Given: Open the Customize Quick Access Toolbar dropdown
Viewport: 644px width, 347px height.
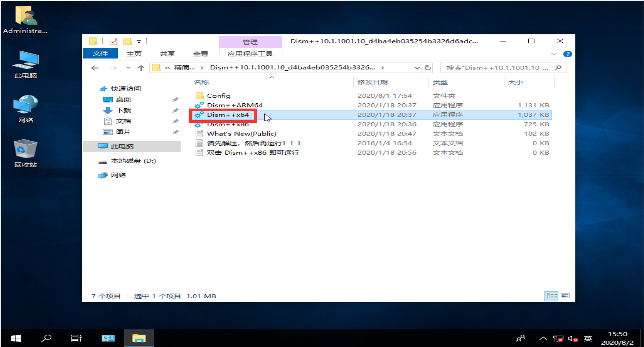Looking at the screenshot, I should tap(139, 42).
